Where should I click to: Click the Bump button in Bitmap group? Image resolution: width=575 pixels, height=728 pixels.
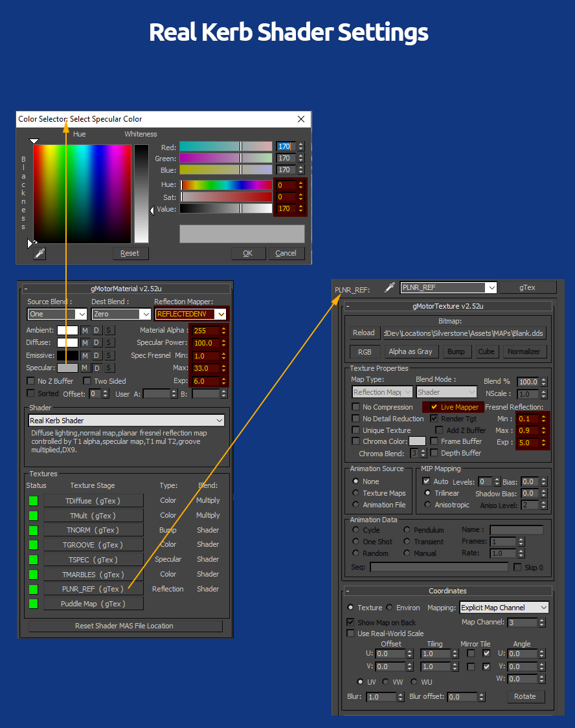[456, 352]
